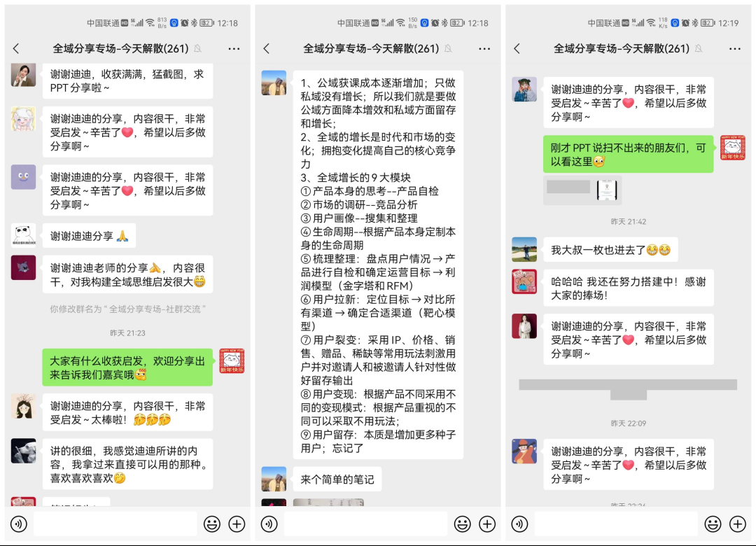This screenshot has height=546, width=756.
Task: Tap message '讲的很细，我感觉迪迪所讲的内容'
Action: pos(127,465)
